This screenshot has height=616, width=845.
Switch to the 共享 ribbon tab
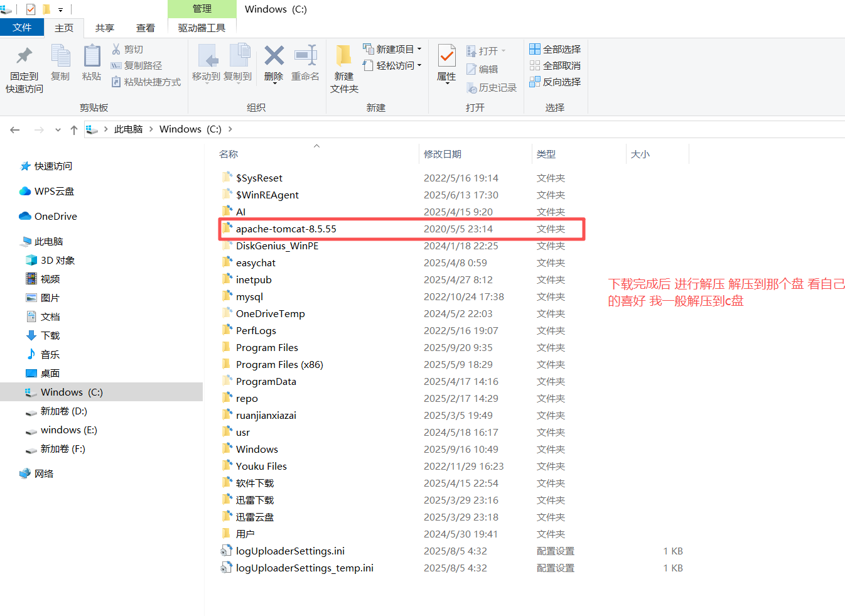pyautogui.click(x=105, y=28)
